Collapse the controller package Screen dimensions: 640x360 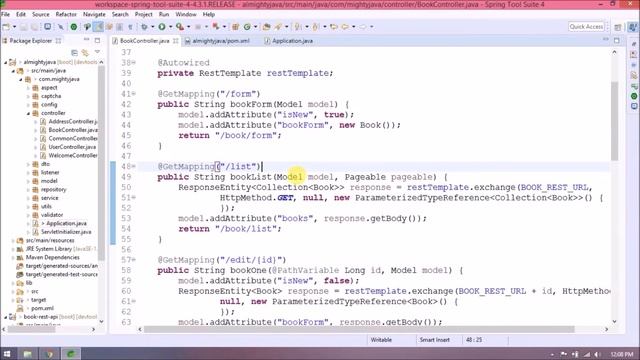[x=28, y=113]
